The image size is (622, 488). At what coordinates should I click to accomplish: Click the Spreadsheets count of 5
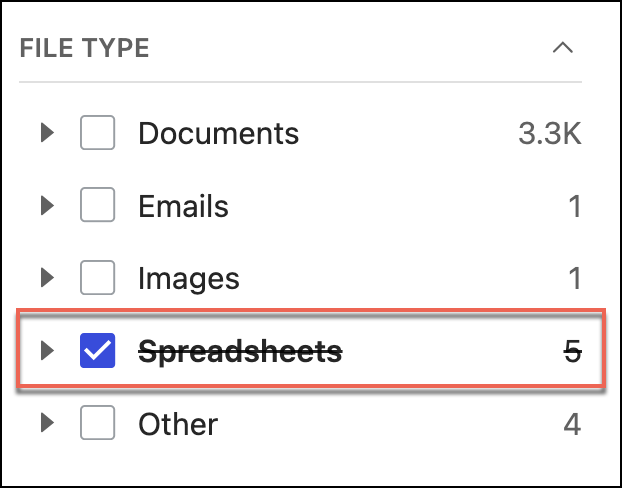pos(572,351)
